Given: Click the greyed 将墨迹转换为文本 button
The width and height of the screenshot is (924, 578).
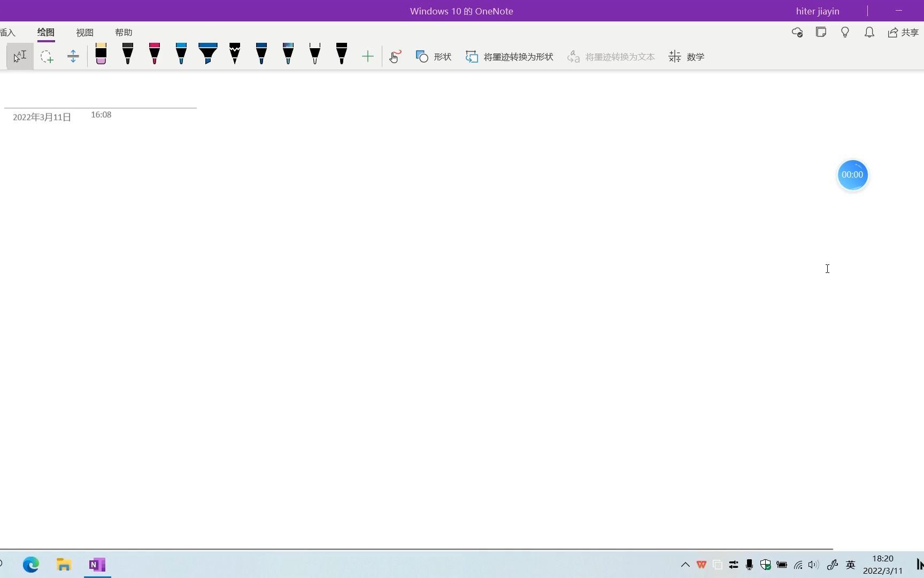Looking at the screenshot, I should (611, 56).
